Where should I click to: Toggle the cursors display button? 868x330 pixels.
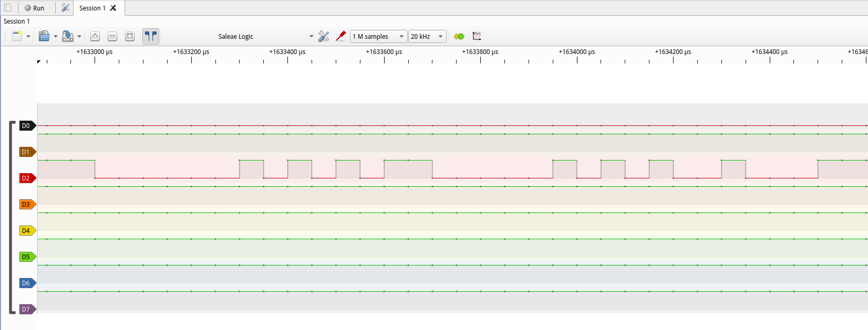coord(151,36)
